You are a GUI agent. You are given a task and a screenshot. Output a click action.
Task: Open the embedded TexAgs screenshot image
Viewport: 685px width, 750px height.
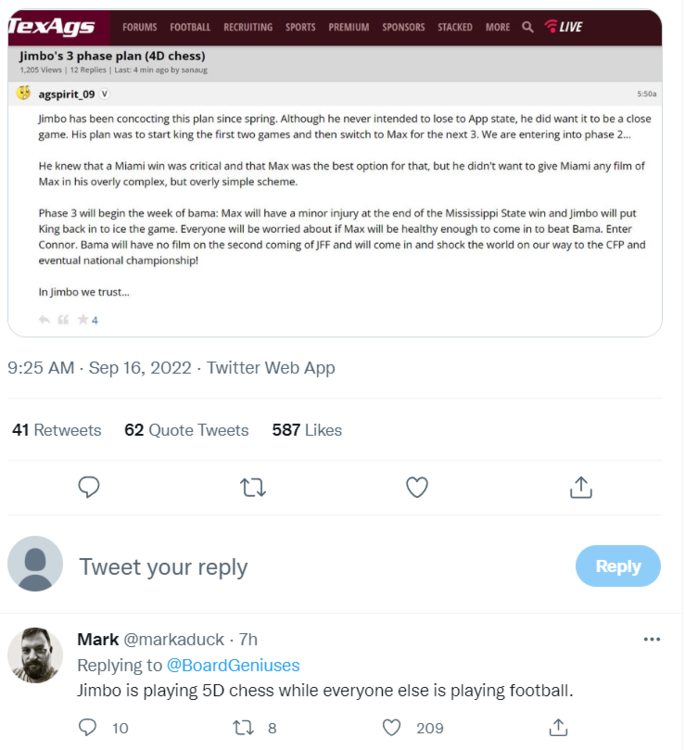(x=335, y=172)
